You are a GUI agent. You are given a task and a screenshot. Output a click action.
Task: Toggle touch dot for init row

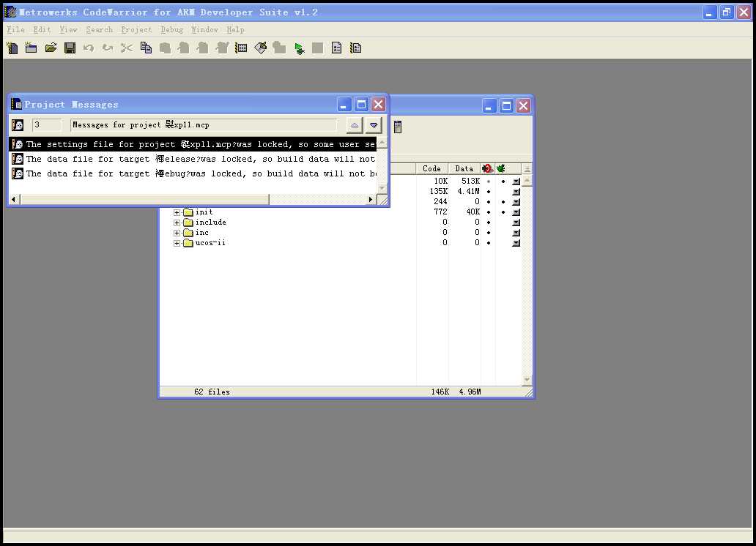pos(489,212)
